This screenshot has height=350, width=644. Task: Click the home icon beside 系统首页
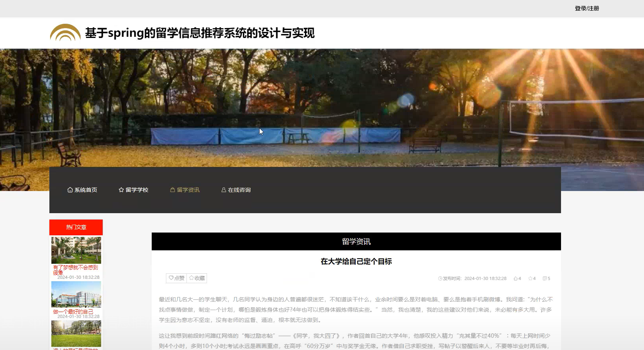click(x=70, y=190)
